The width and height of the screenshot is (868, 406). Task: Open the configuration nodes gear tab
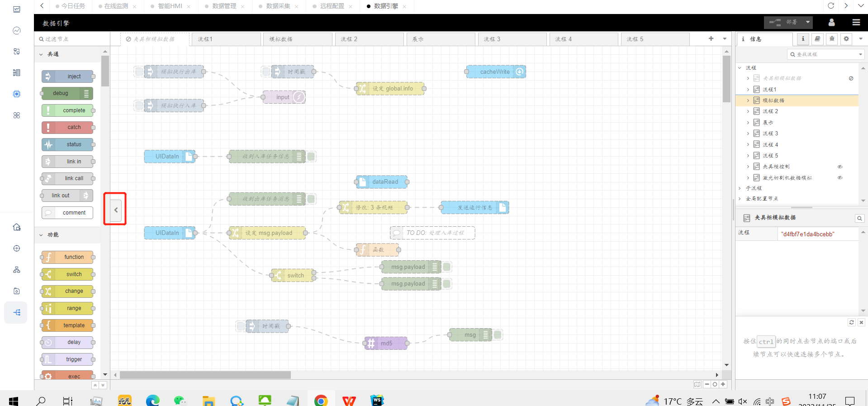846,39
